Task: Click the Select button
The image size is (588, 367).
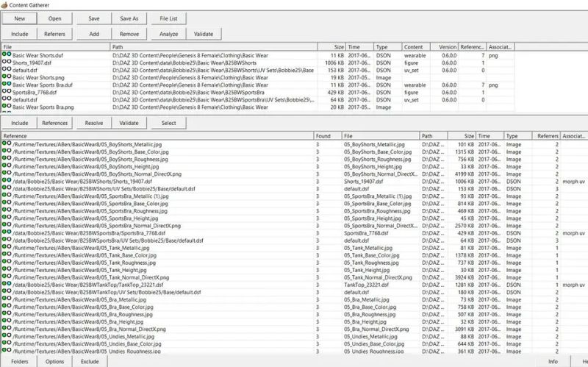Action: 169,123
